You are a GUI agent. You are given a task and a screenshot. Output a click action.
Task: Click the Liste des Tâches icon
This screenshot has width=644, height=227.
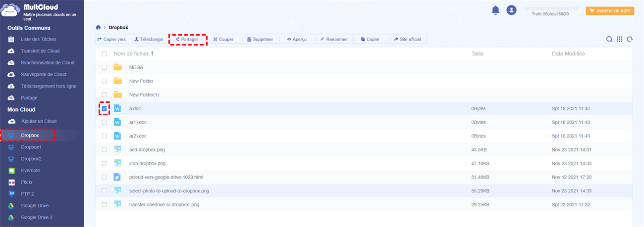[x=11, y=39]
